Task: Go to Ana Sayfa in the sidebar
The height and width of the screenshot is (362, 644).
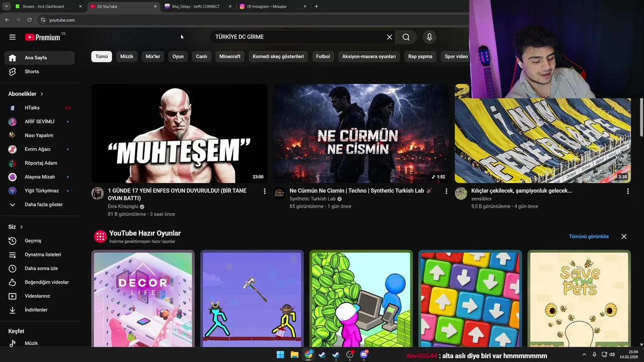Action: [39, 57]
